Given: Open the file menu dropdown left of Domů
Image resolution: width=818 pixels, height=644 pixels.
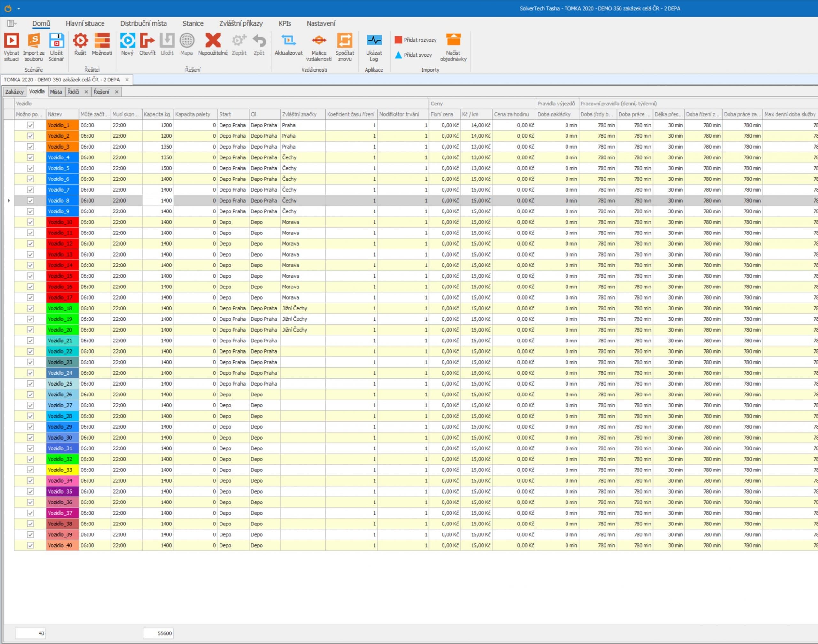Looking at the screenshot, I should click(12, 23).
